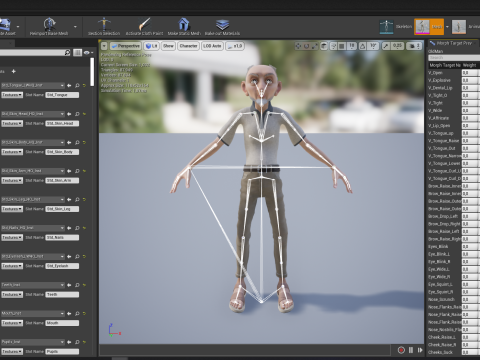Open the dropdown arrow beside the Mesh mode
Viewport: 480px width, 360px height.
[447, 27]
